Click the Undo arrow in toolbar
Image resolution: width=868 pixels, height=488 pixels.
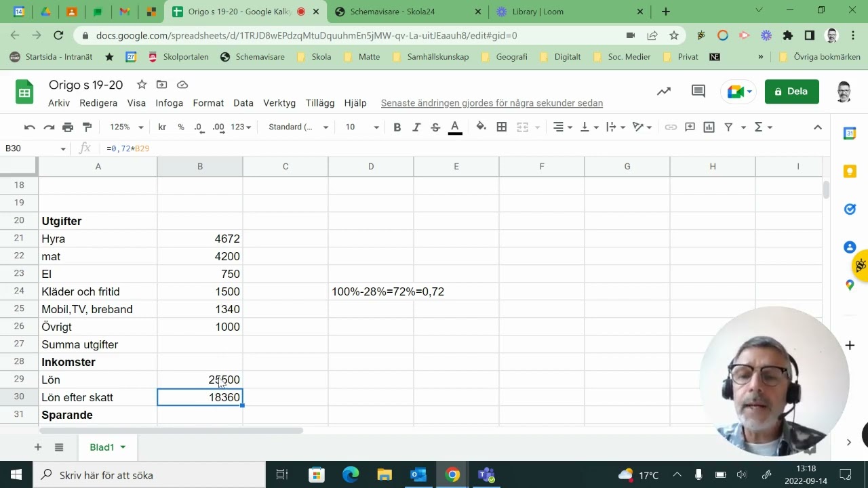coord(29,127)
